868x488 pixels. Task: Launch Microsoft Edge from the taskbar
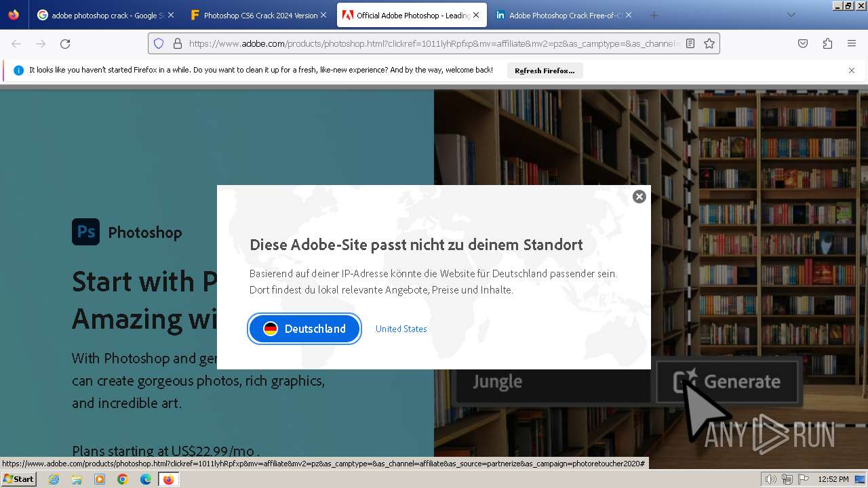[146, 479]
